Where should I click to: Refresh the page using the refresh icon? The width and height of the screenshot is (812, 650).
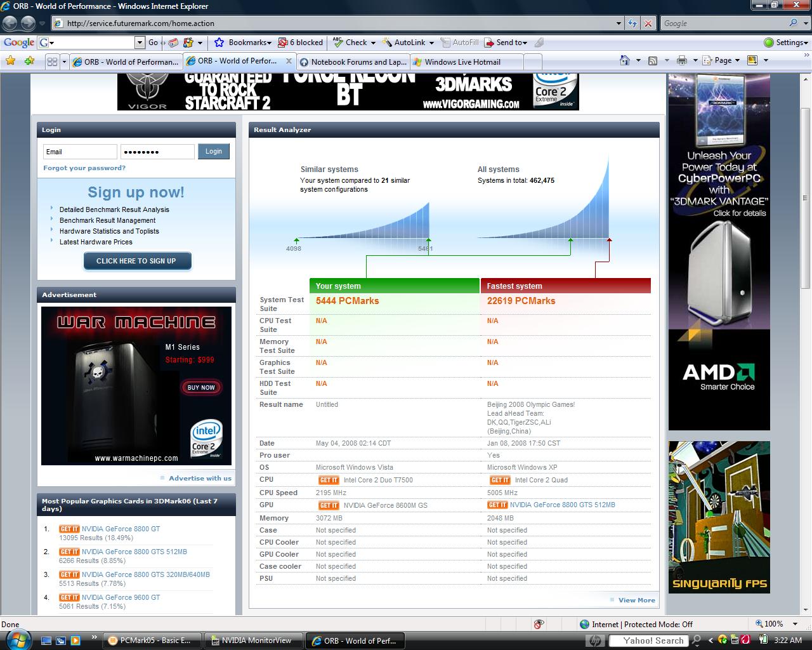(x=632, y=23)
